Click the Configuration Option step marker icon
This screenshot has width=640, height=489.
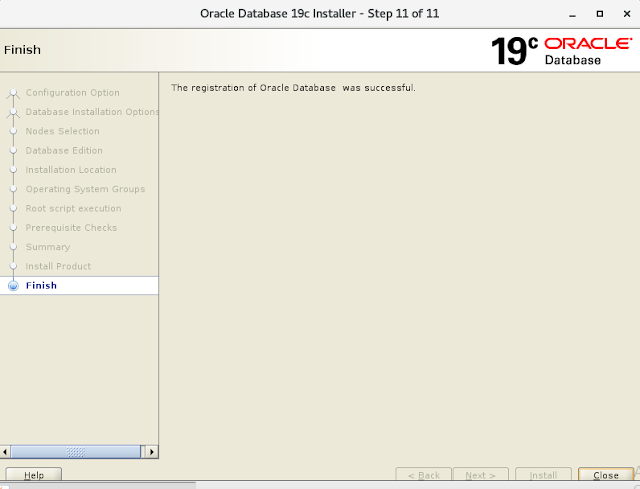tap(13, 93)
